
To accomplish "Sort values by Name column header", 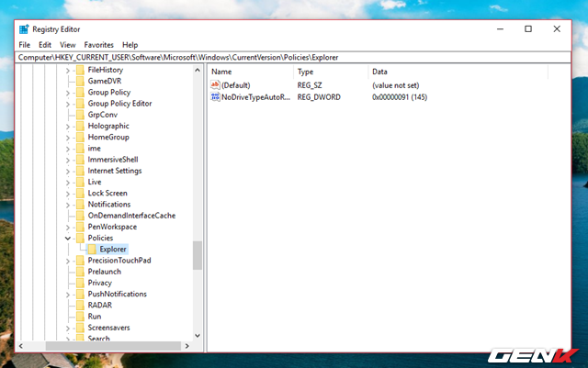I will (x=251, y=72).
